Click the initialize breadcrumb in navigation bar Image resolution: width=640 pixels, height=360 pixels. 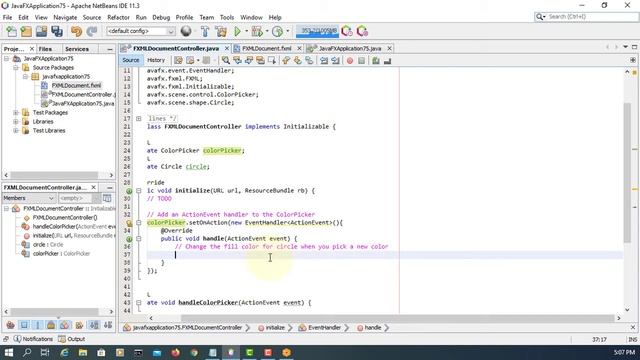pyautogui.click(x=272, y=327)
